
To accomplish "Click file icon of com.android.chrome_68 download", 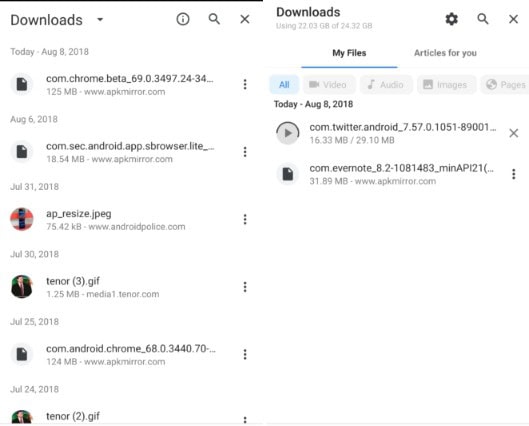I will click(22, 354).
